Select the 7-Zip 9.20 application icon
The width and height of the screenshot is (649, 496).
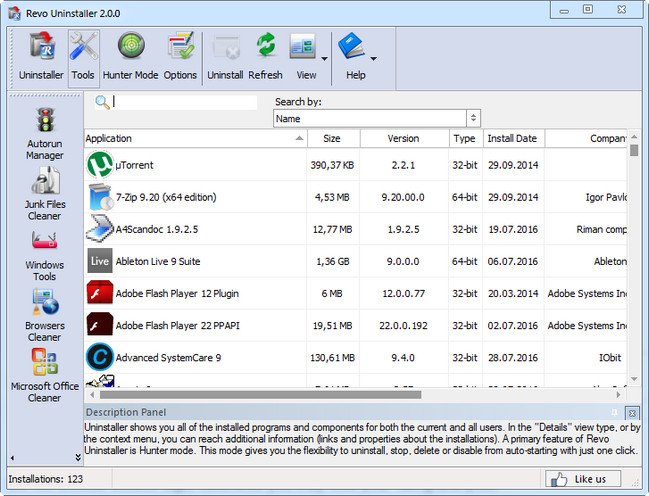tap(101, 197)
